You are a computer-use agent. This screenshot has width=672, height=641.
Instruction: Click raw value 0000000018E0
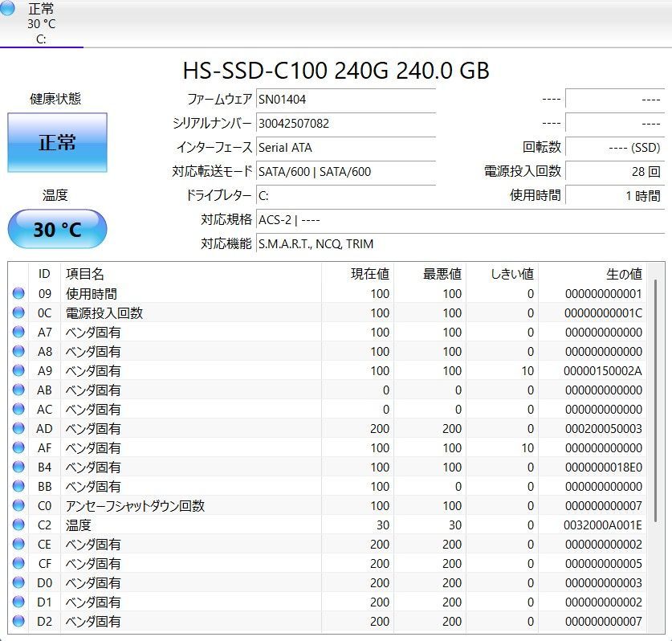point(604,467)
